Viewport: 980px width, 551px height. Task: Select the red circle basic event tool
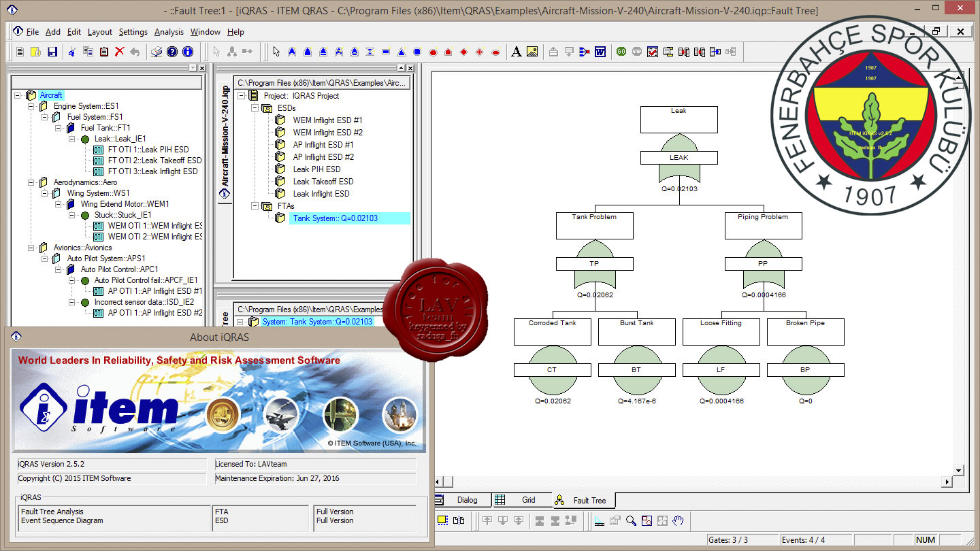click(x=433, y=51)
